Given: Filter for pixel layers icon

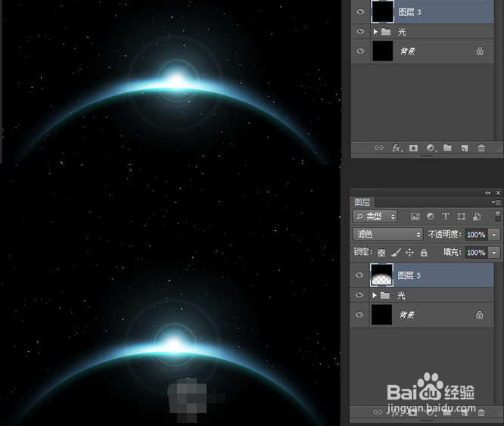Looking at the screenshot, I should [415, 216].
